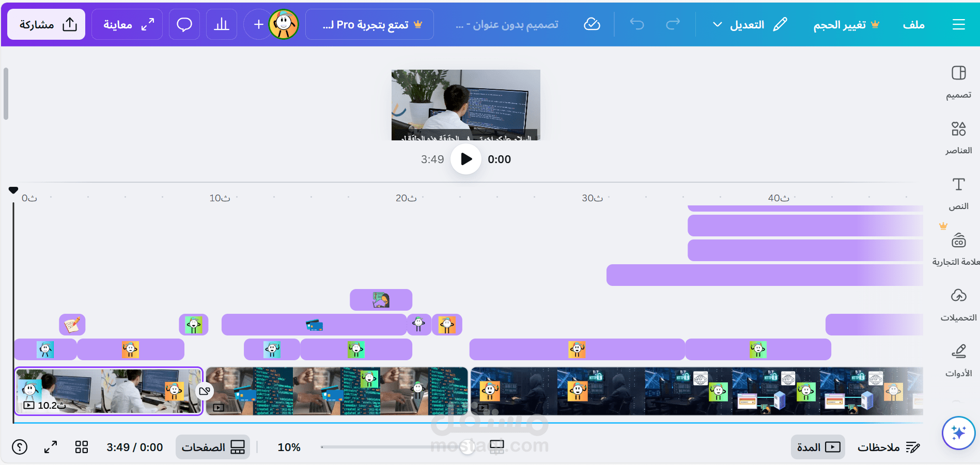The height and width of the screenshot is (465, 980).
Task: Select the notepad pencil element track
Action: click(x=72, y=325)
